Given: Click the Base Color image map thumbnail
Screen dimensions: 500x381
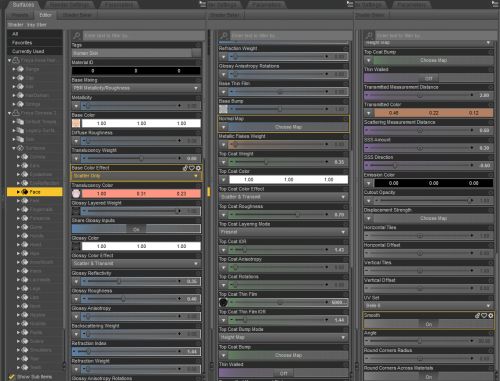Looking at the screenshot, I should click(76, 123).
